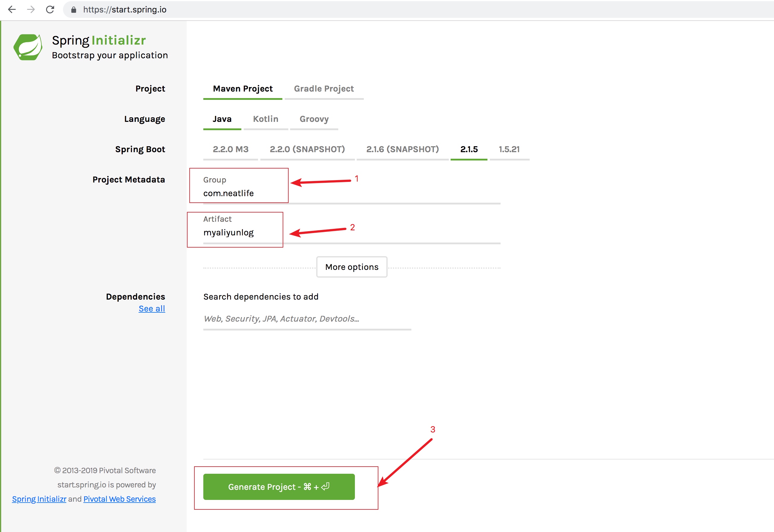This screenshot has width=774, height=532.
Task: Click the Spring leaf logo
Action: coord(28,47)
